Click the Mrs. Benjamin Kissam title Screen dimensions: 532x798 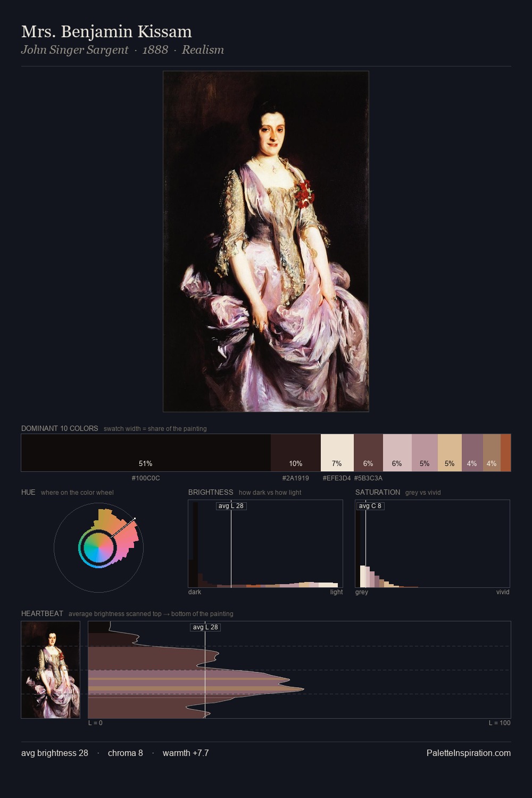click(106, 31)
